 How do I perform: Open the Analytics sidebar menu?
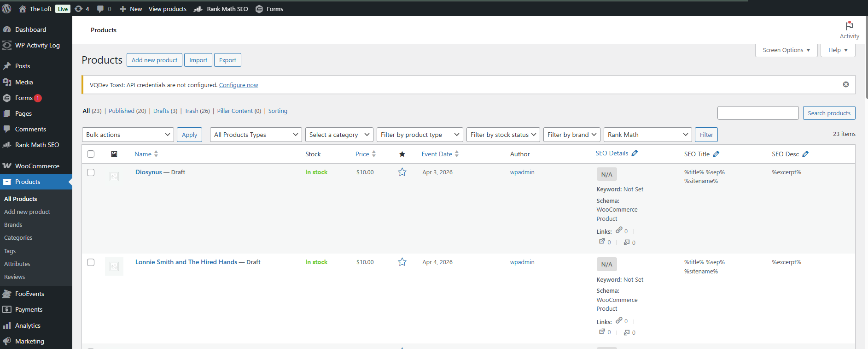(x=28, y=325)
